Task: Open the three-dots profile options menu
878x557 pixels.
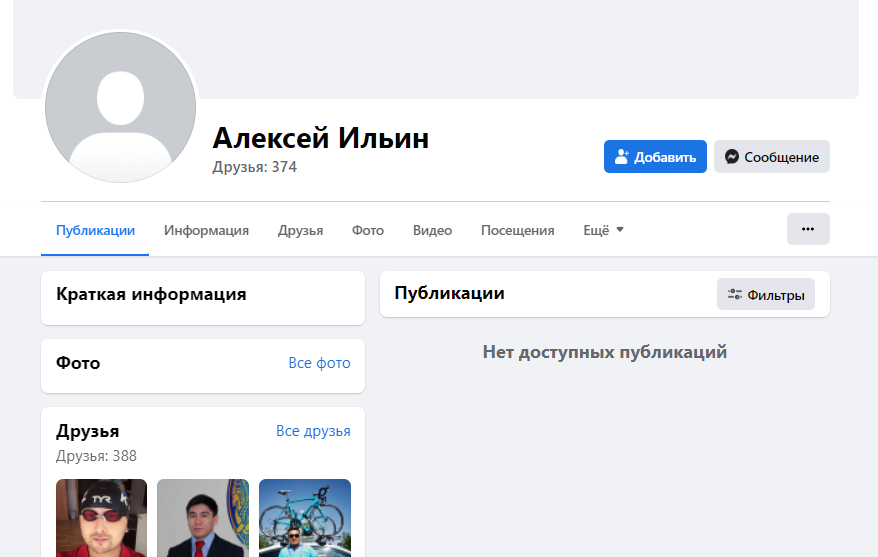Action: point(808,229)
